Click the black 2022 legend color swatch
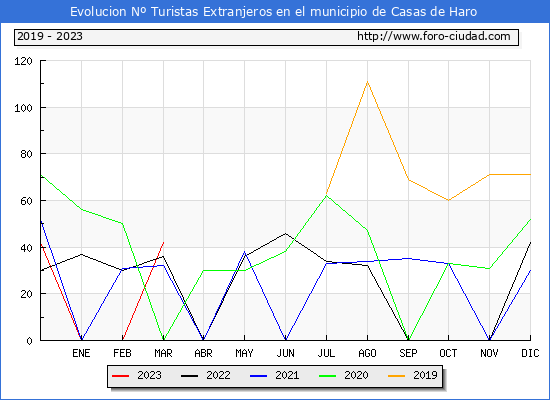Image resolution: width=550 pixels, height=400 pixels. 189,376
